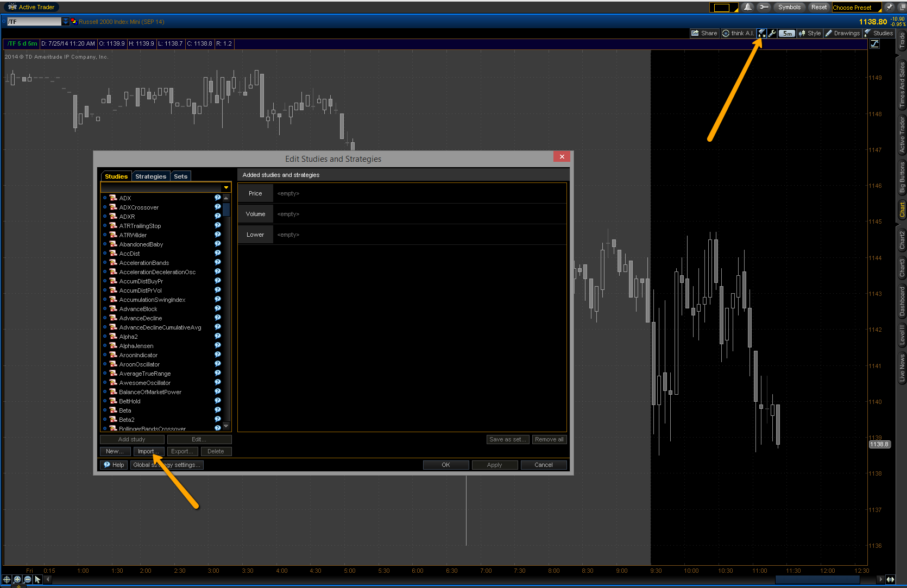This screenshot has width=907, height=588.
Task: Select the AdvanceDeclineCumulativeAvg study row
Action: click(x=161, y=327)
